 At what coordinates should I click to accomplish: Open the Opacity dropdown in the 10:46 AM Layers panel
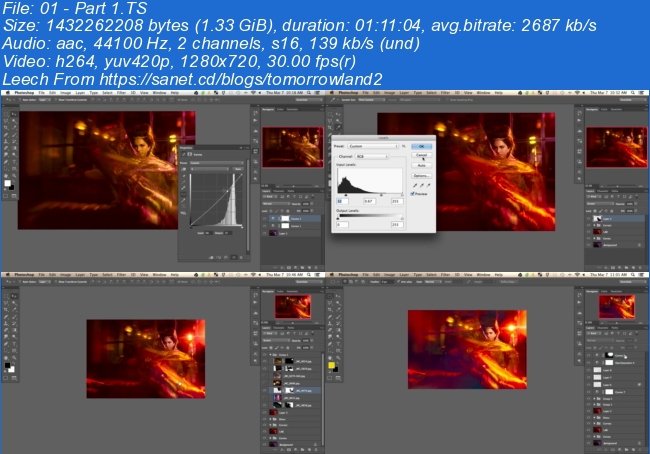coord(312,340)
